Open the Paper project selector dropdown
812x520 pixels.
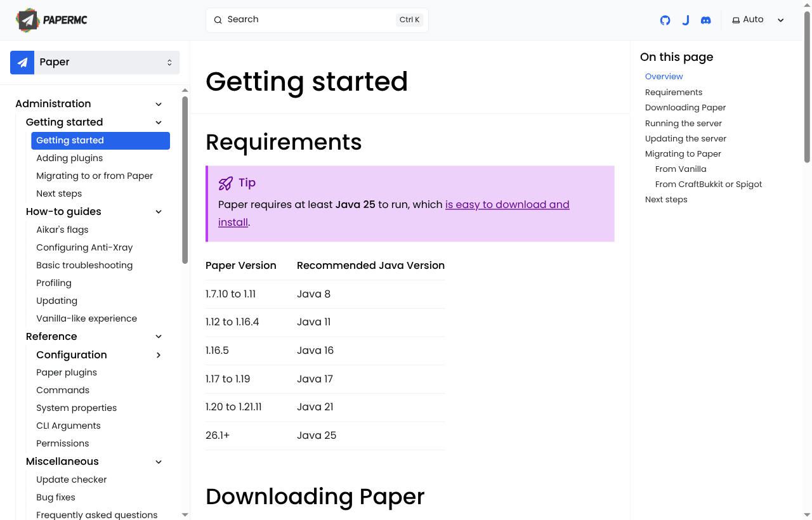[95, 62]
